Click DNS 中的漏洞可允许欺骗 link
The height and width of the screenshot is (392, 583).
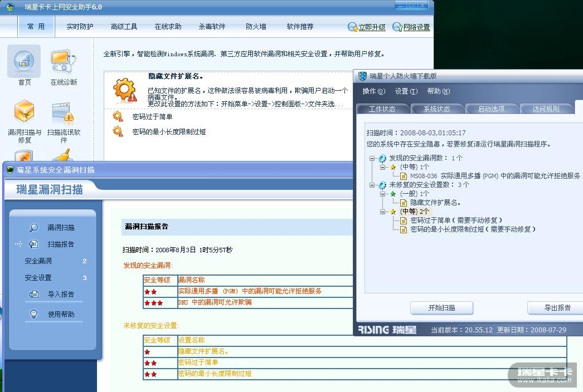(x=215, y=302)
